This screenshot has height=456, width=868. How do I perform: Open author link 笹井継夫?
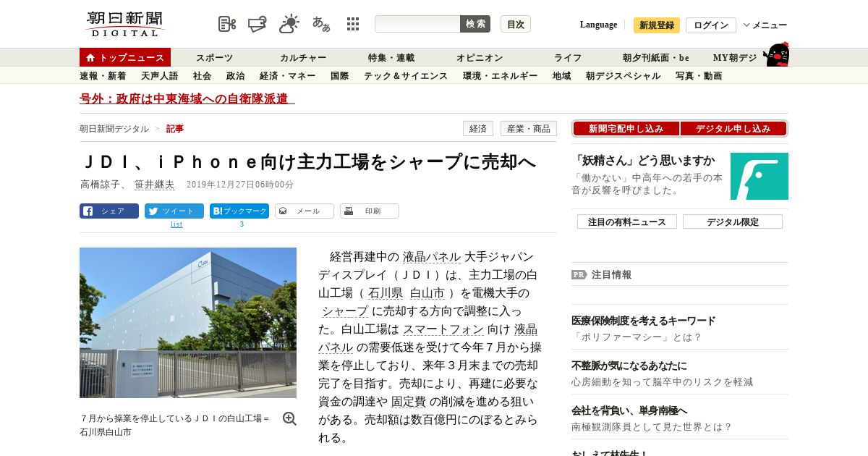(155, 185)
